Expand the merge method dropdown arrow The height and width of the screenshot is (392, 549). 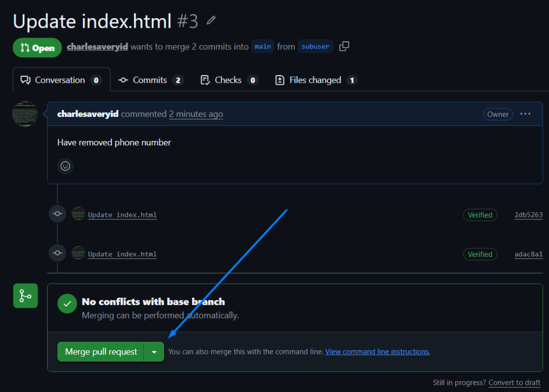coord(154,352)
